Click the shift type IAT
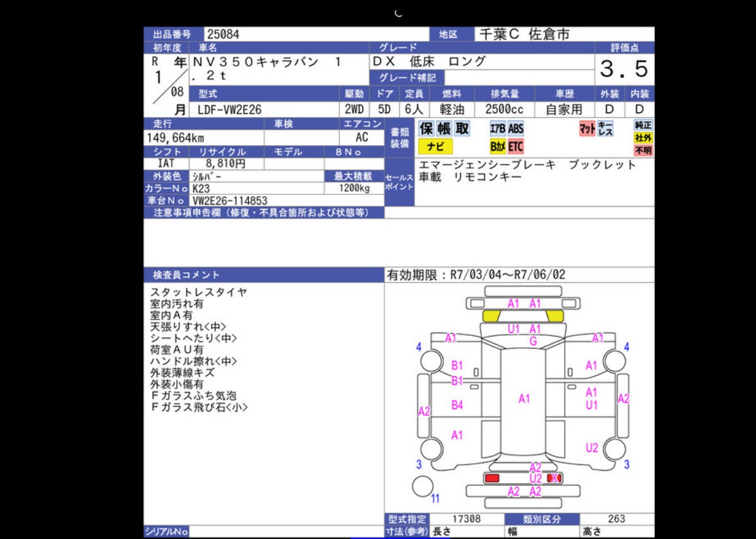This screenshot has width=756, height=539. [166, 163]
